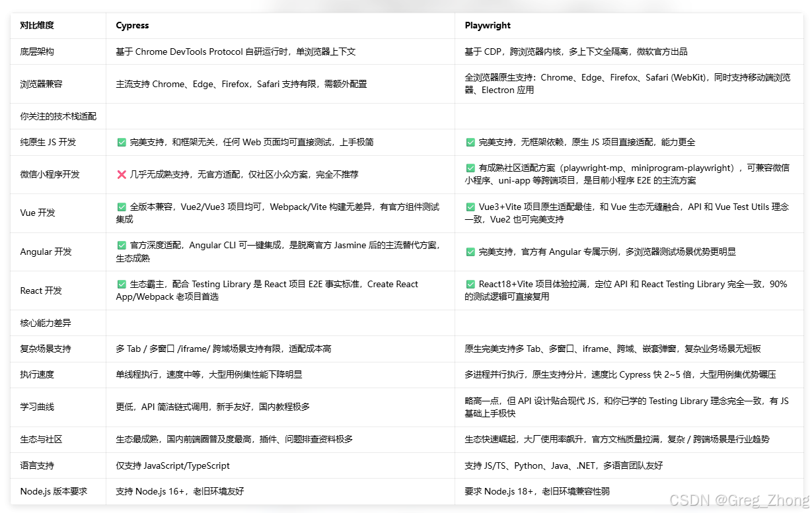Click the green checkmark in Playwright React 开发 cell

470,284
